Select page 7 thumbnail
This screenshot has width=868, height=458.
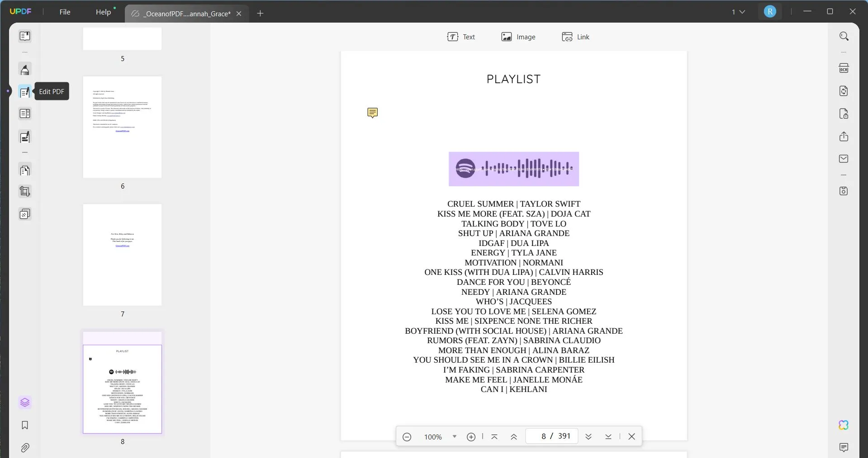coord(122,255)
